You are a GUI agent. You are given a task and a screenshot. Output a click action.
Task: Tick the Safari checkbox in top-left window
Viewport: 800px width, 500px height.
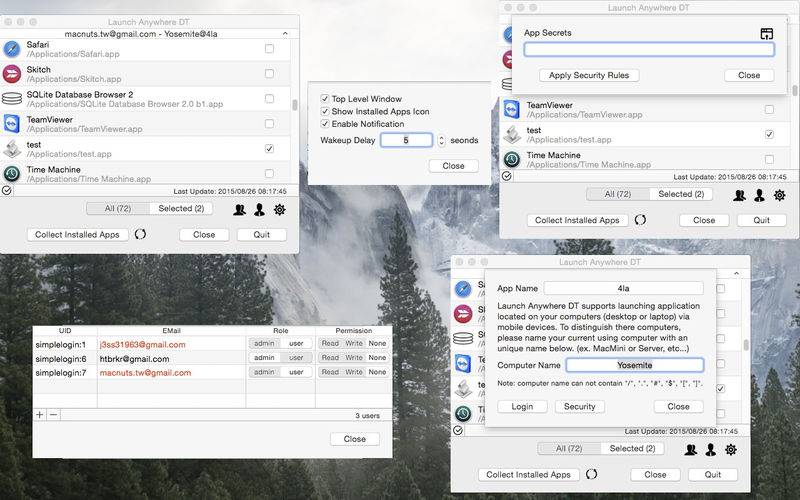(269, 48)
